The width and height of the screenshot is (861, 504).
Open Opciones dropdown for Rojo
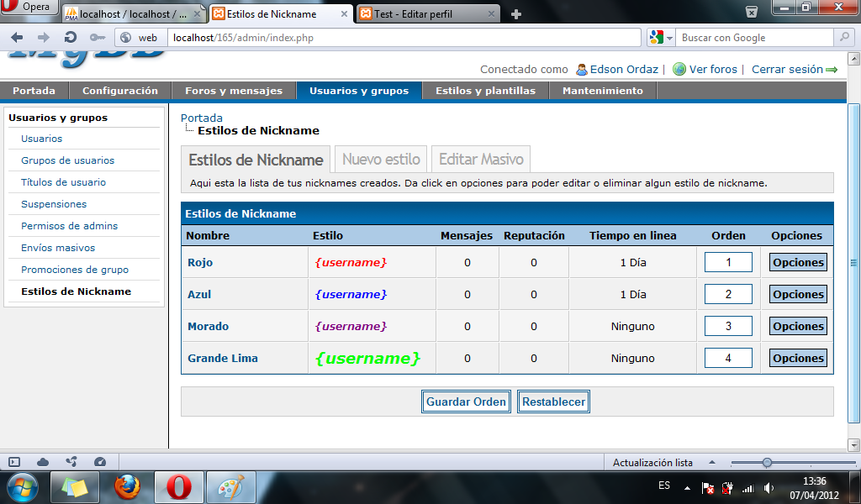798,262
